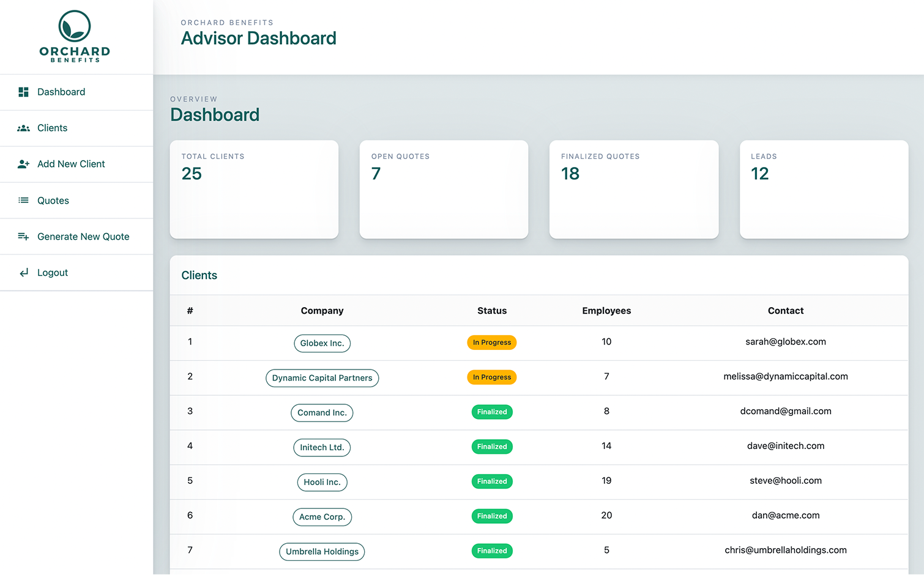Click the Orchard Benefits leaf logo
The height and width of the screenshot is (575, 924).
(75, 26)
